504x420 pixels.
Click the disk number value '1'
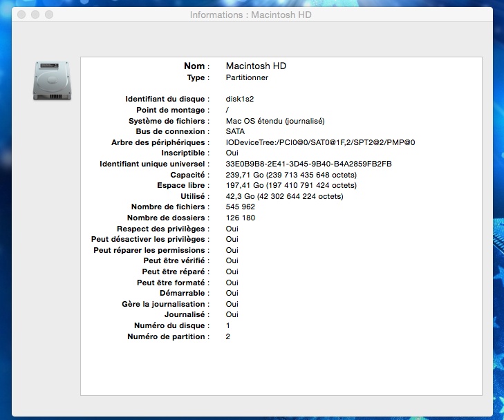pyautogui.click(x=228, y=325)
